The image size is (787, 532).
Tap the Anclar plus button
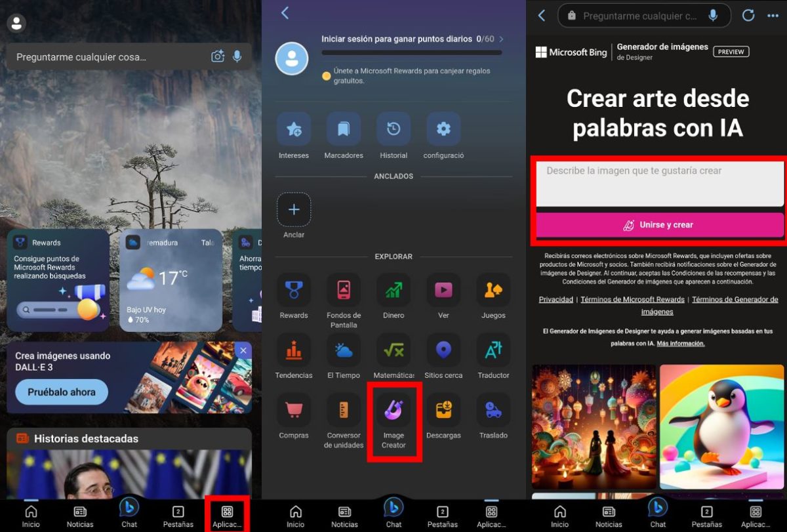point(294,210)
